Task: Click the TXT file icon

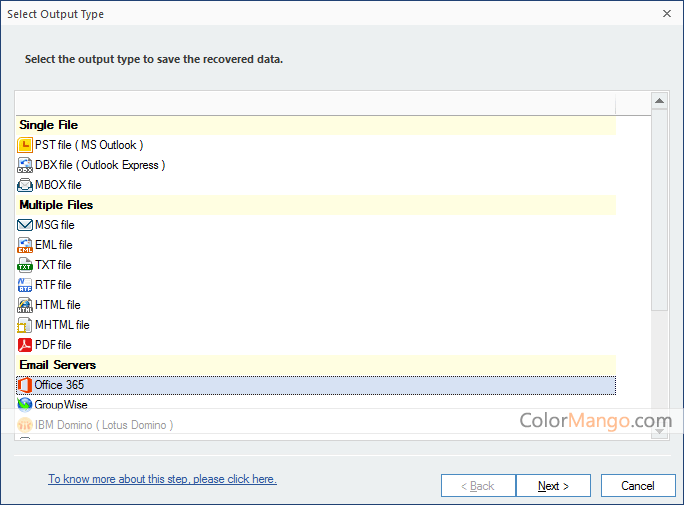Action: click(x=26, y=265)
